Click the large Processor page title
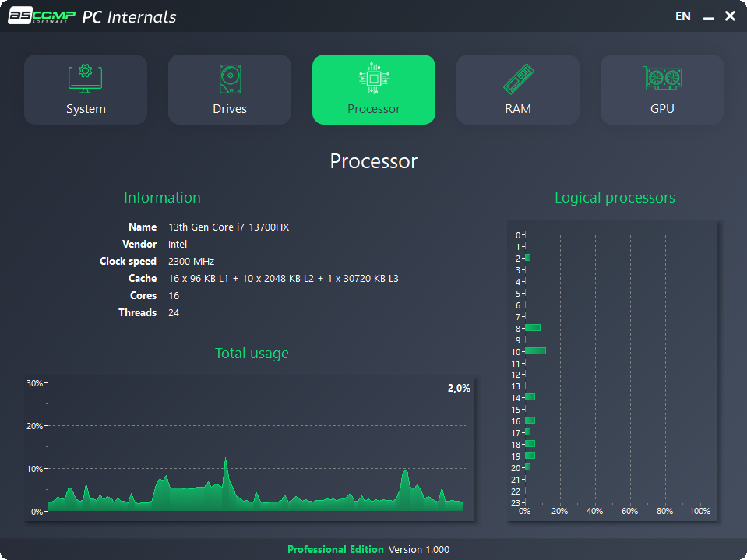Image resolution: width=747 pixels, height=560 pixels. coord(374,161)
